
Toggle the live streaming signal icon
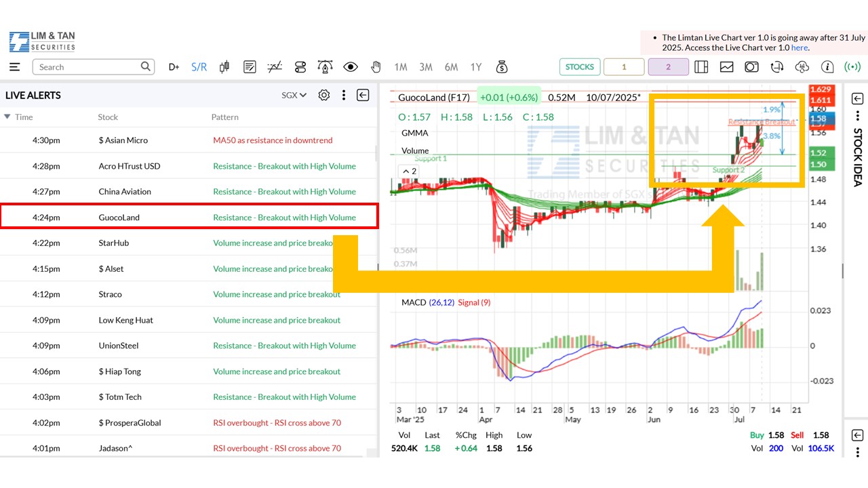852,67
